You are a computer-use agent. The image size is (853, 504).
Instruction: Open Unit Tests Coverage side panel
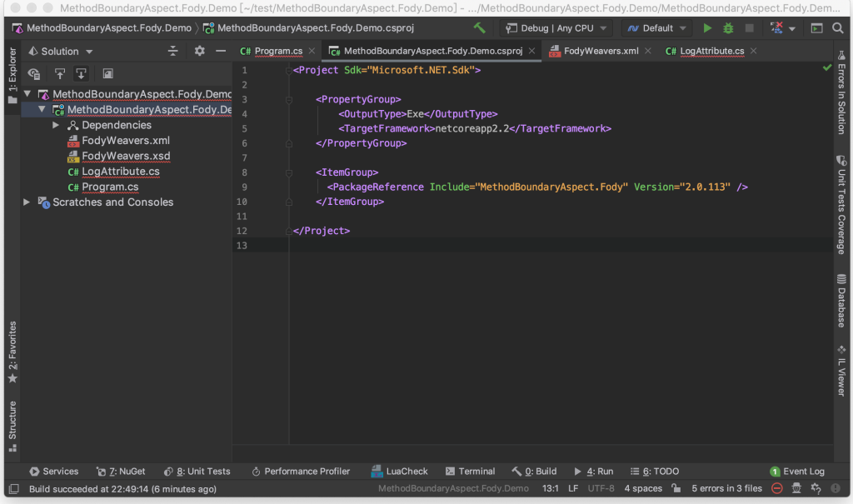pyautogui.click(x=841, y=205)
